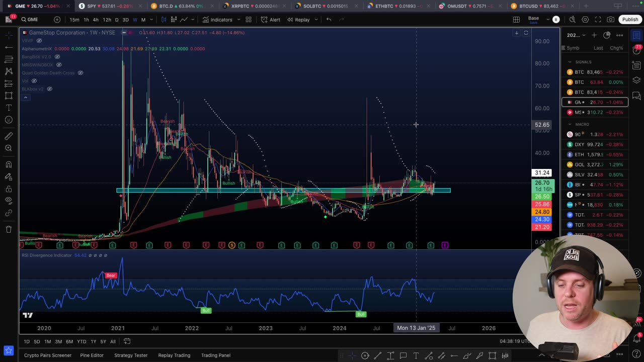
Task: Click the 24.80 orange price label
Action: coord(542,212)
